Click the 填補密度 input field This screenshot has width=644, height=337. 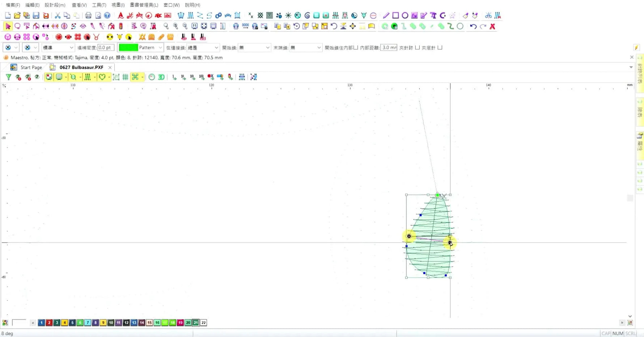click(106, 47)
